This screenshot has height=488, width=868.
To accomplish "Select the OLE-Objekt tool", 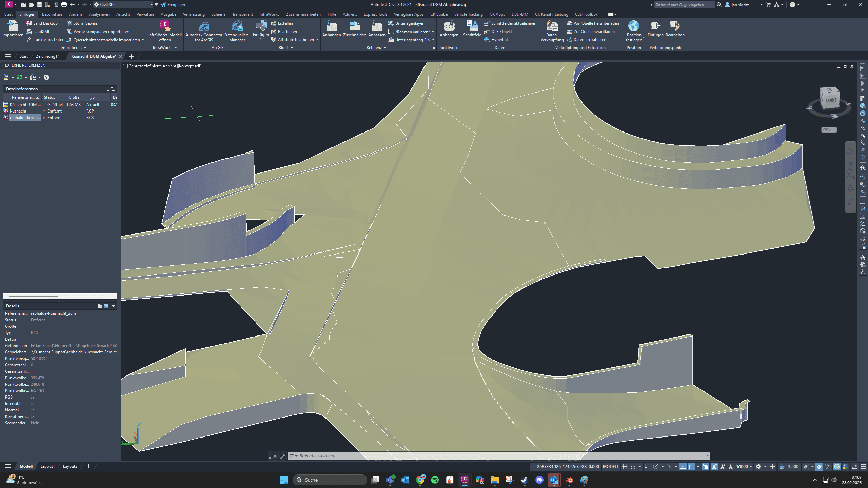I will 498,31.
